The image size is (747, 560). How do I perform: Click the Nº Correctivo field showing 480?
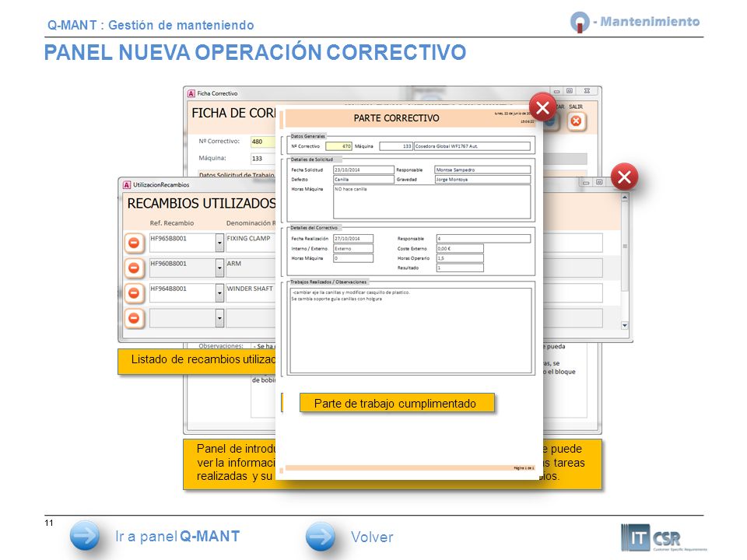click(x=263, y=142)
